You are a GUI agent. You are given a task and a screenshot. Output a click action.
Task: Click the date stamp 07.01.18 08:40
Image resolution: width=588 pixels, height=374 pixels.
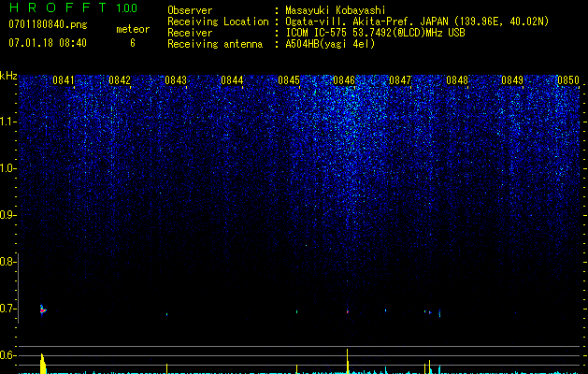48,43
